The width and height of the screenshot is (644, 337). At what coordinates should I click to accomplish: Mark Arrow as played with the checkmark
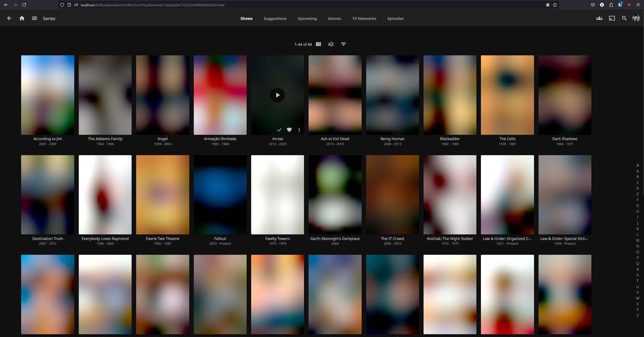click(x=279, y=130)
